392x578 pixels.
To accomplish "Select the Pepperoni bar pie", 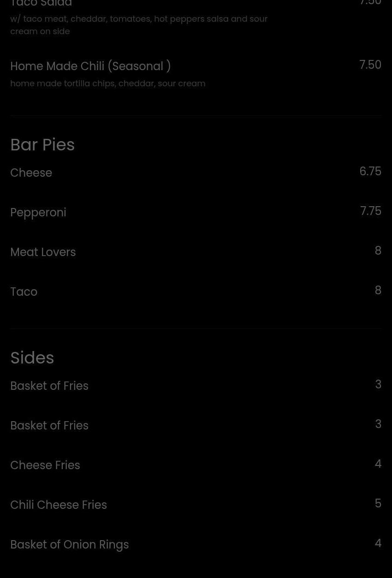I will pos(38,212).
